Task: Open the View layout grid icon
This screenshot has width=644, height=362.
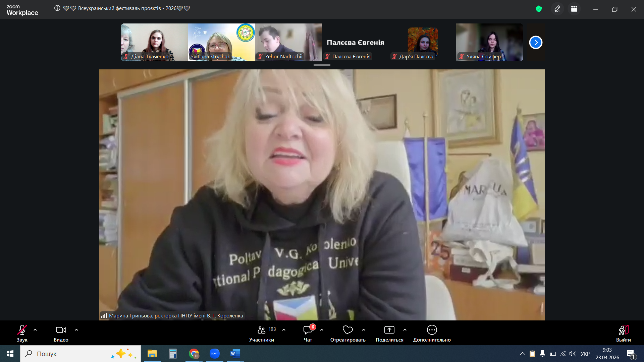Action: click(574, 9)
